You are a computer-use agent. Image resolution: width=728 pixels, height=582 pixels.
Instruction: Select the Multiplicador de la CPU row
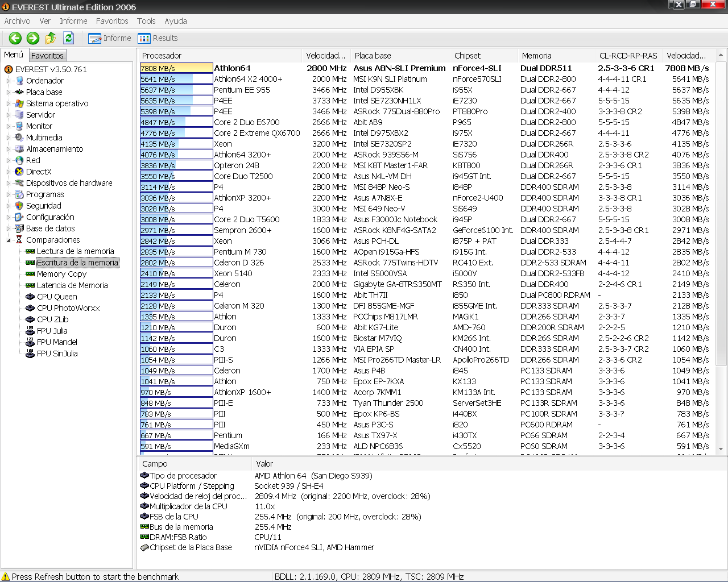click(x=184, y=506)
